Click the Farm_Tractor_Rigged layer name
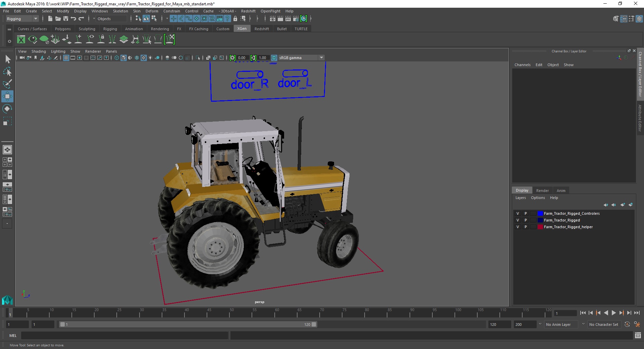The image size is (644, 349). (x=562, y=220)
